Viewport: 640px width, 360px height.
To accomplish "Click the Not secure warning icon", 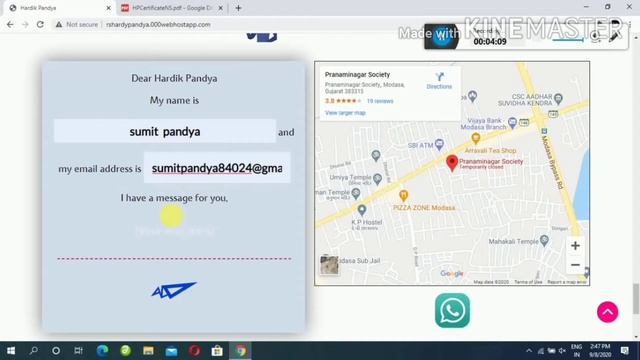I will [59, 24].
